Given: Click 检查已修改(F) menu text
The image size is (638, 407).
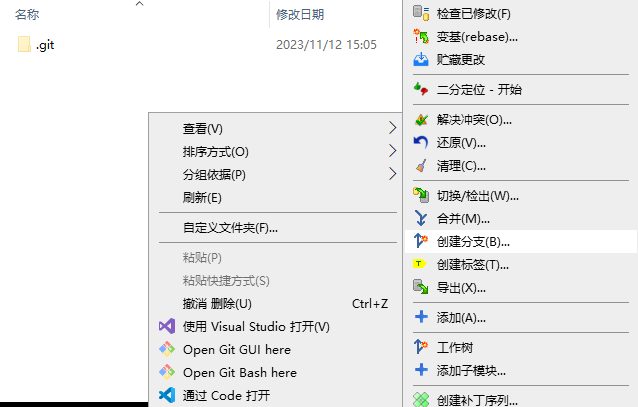Looking at the screenshot, I should (x=474, y=13).
